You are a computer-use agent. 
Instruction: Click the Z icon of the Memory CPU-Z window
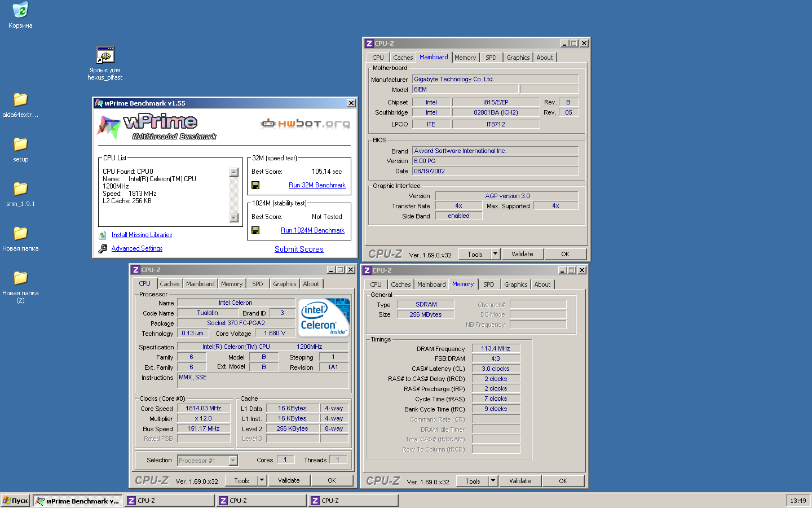(367, 270)
